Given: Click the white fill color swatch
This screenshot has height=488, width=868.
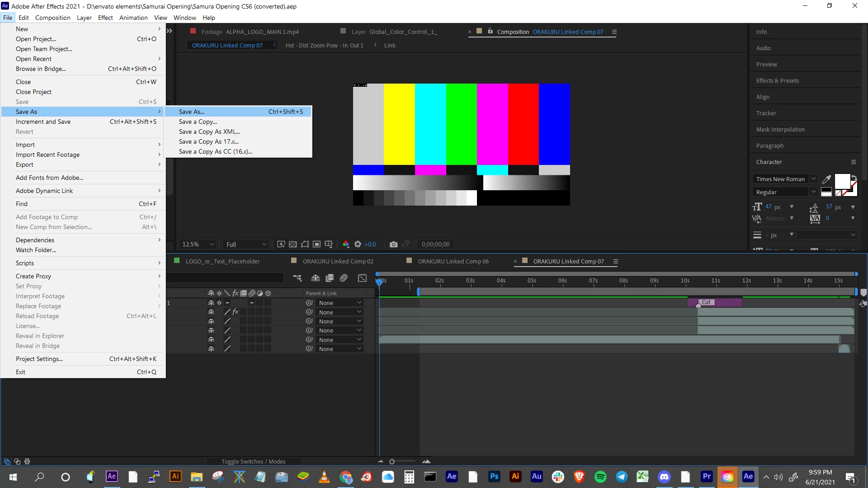Looking at the screenshot, I should 842,181.
